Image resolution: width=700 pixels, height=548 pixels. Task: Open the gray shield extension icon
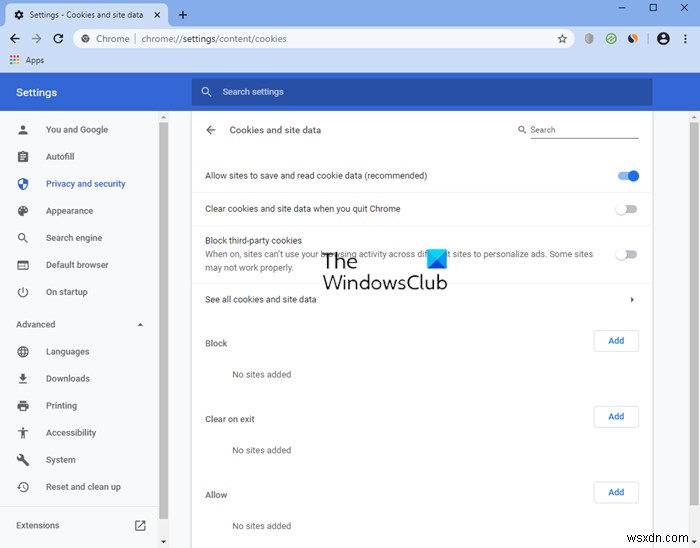pos(589,39)
